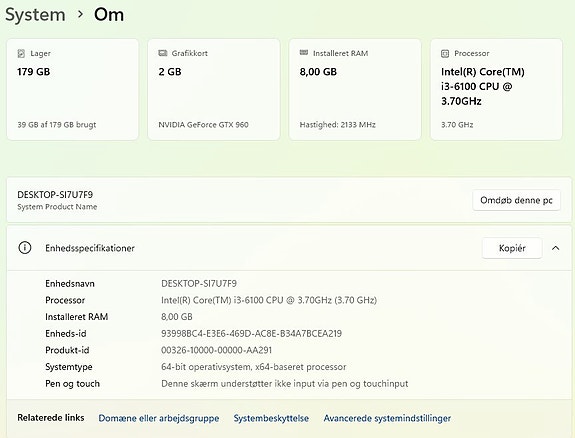575x438 pixels.
Task: Select the 179 GB Lager card
Action: 73,90
